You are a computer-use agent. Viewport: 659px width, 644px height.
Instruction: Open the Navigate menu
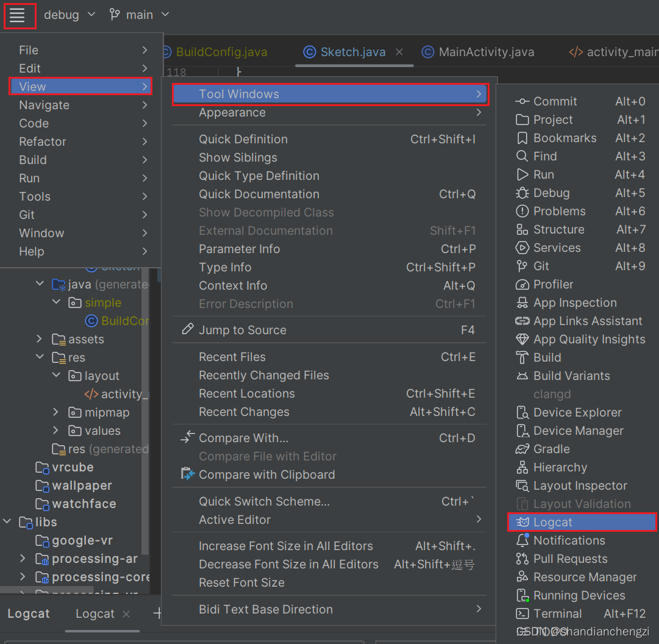[80, 105]
